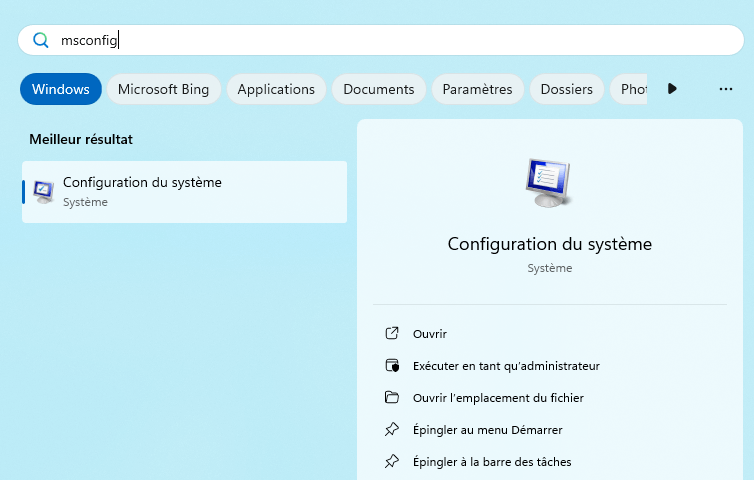Click Ouvrir in the preview pane

pyautogui.click(x=430, y=334)
